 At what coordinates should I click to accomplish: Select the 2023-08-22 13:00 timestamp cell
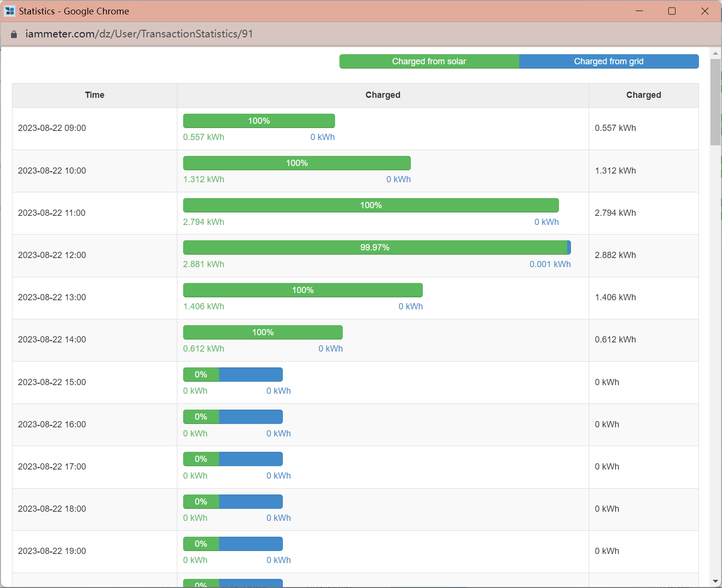[52, 297]
